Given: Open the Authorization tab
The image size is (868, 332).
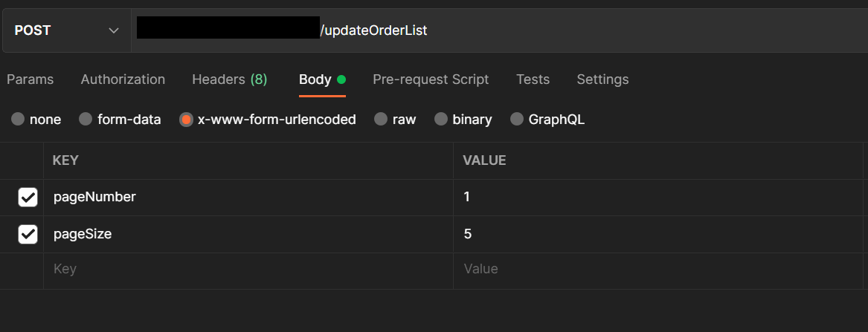Looking at the screenshot, I should click(x=123, y=79).
